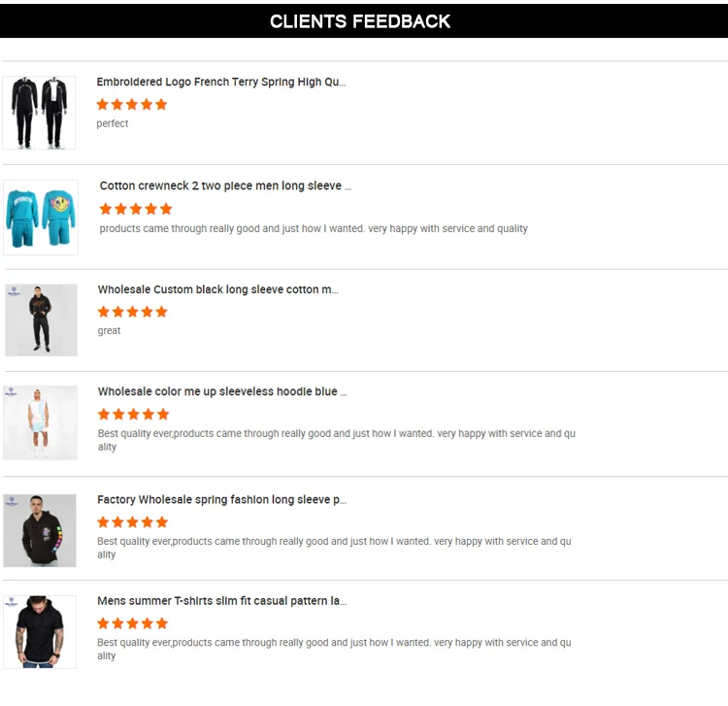Click the CLIENTS FEEDBACK header banner
The width and height of the screenshot is (728, 706).
(x=360, y=21)
